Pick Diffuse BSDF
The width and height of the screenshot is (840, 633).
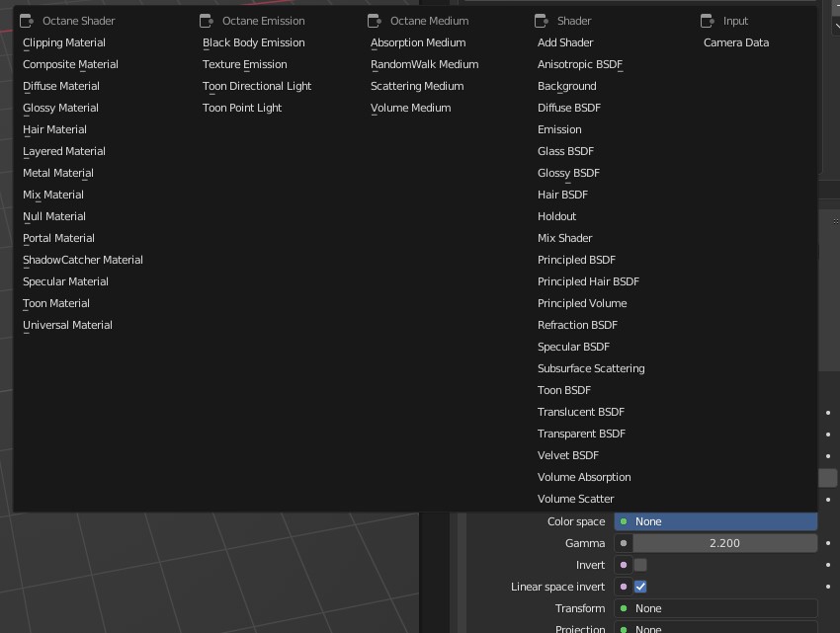click(569, 108)
